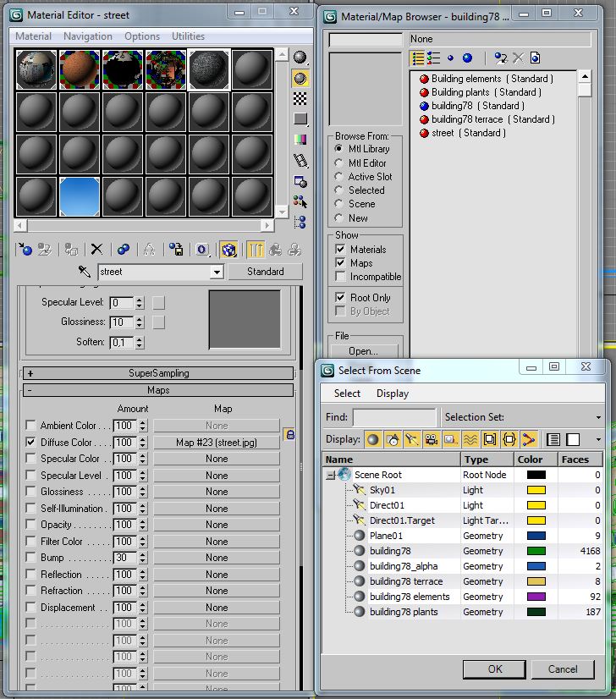The width and height of the screenshot is (616, 699).
Task: Toggle Display Cameras filter in Select From Scene
Action: [431, 440]
